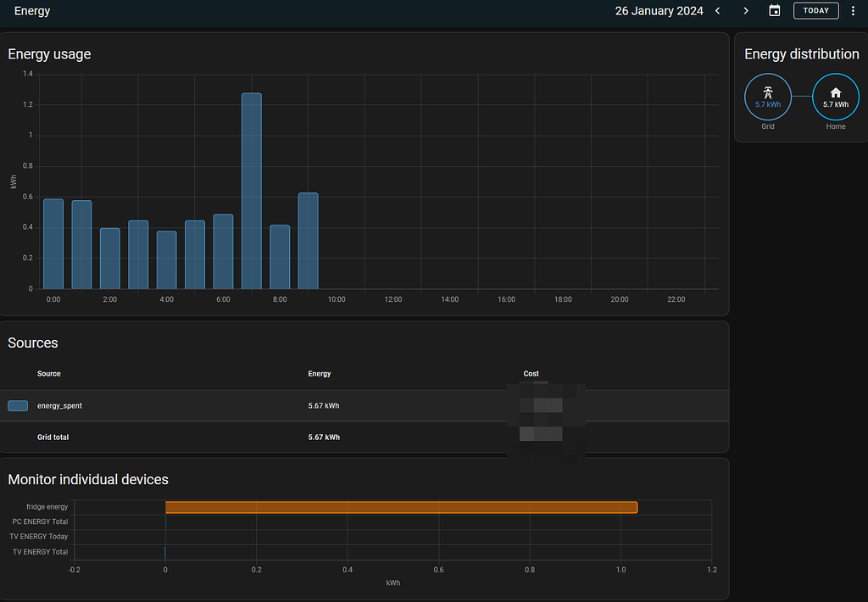868x602 pixels.
Task: Click the Energy distribution card title
Action: coord(802,54)
